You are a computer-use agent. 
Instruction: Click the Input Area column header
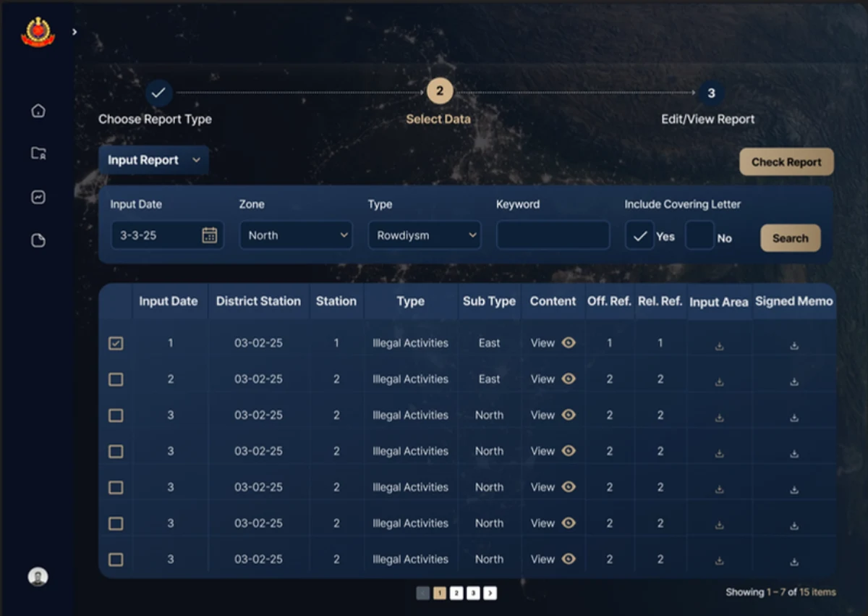point(719,302)
